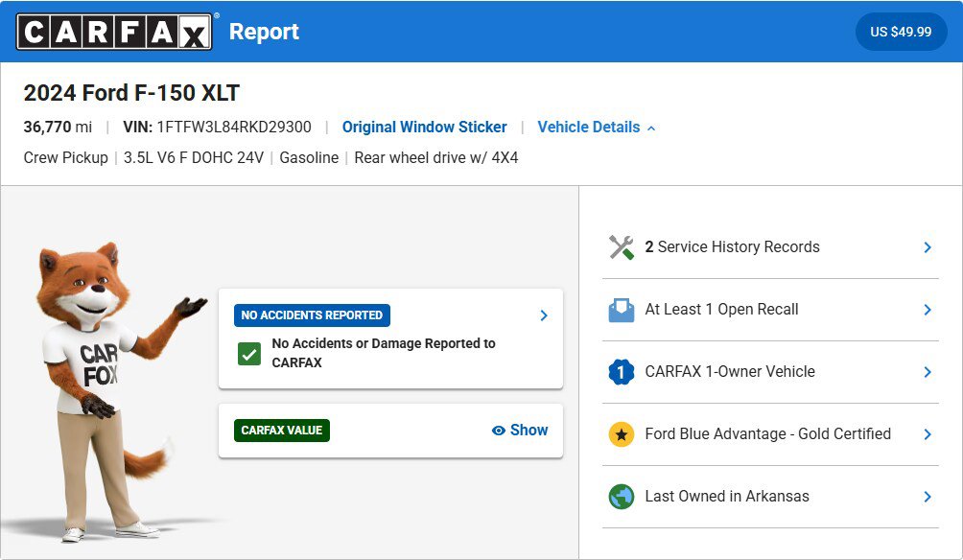This screenshot has height=560, width=963.
Task: Open the Open Recall row arrow
Action: tap(928, 310)
